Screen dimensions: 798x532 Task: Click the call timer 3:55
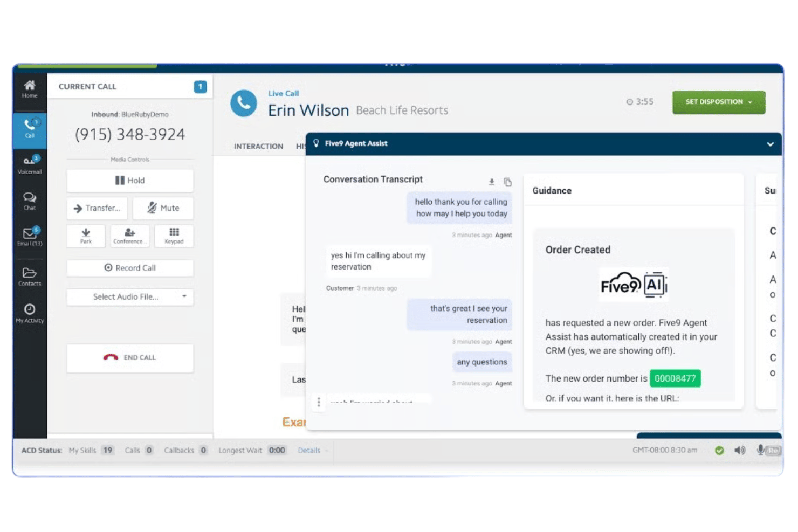(640, 101)
